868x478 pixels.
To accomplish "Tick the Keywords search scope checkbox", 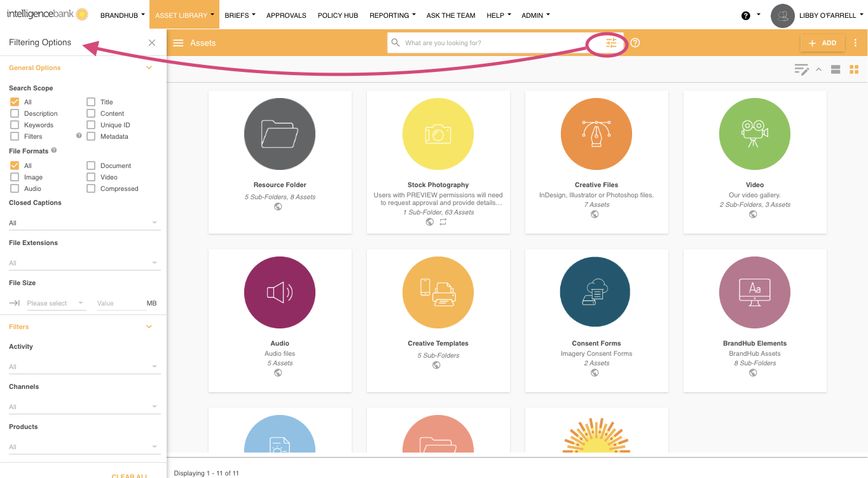I will coord(15,125).
